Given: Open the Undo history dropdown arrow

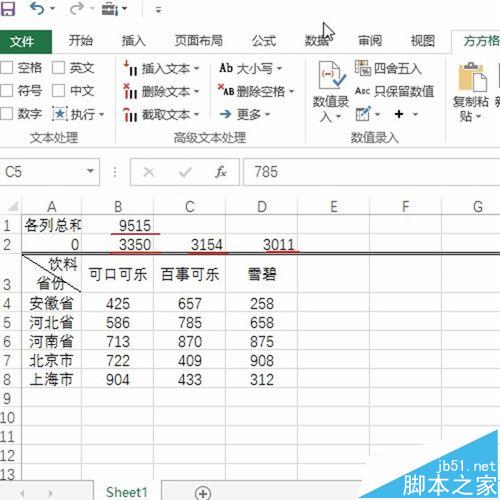Looking at the screenshot, I should coord(53,8).
